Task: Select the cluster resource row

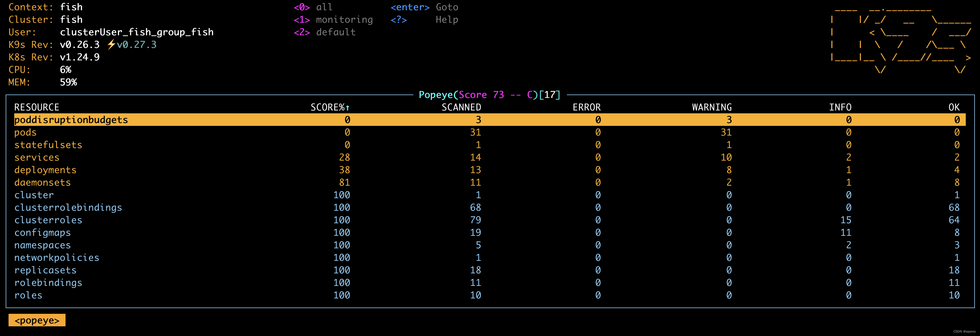Action: (x=490, y=195)
